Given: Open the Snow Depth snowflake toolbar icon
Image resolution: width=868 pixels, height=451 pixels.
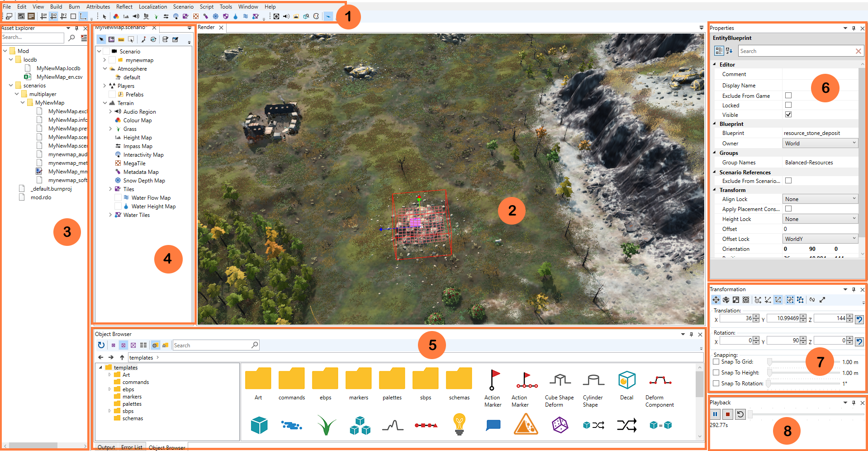Looking at the screenshot, I should tap(216, 16).
